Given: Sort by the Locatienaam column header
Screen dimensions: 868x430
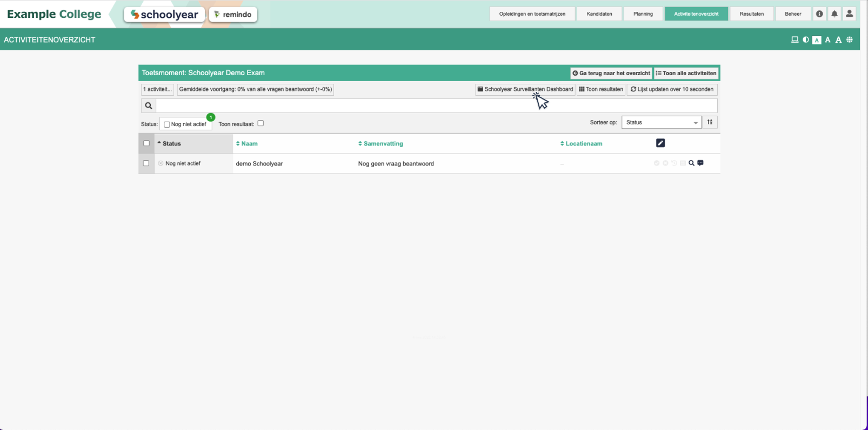Looking at the screenshot, I should tap(581, 143).
